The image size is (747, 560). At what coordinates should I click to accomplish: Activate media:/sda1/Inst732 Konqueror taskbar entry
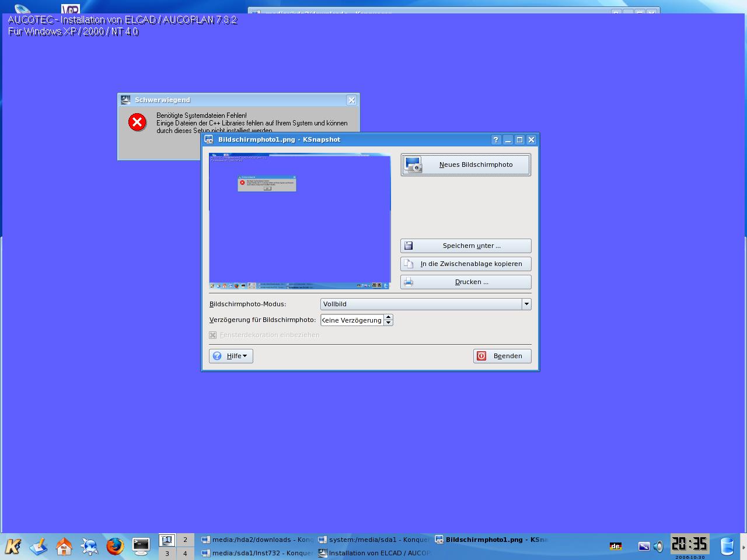tap(257, 553)
